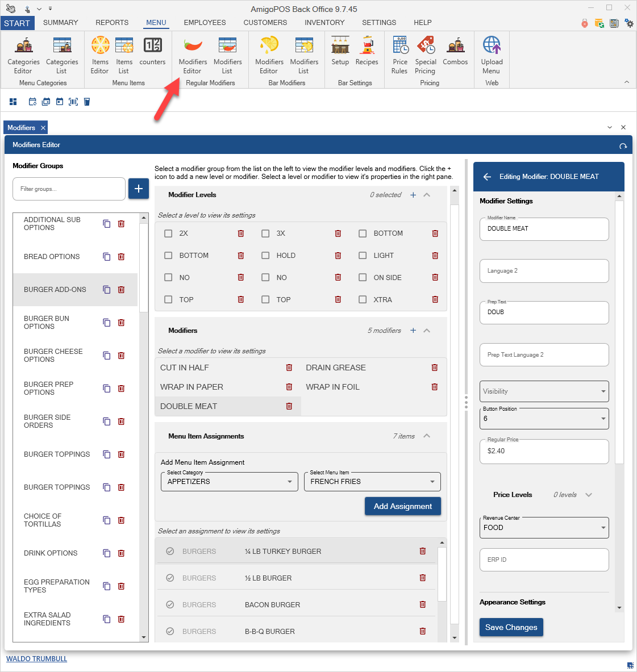The height and width of the screenshot is (672, 637).
Task: Duplicate the BURGER ADD-ONS group
Action: coord(106,290)
